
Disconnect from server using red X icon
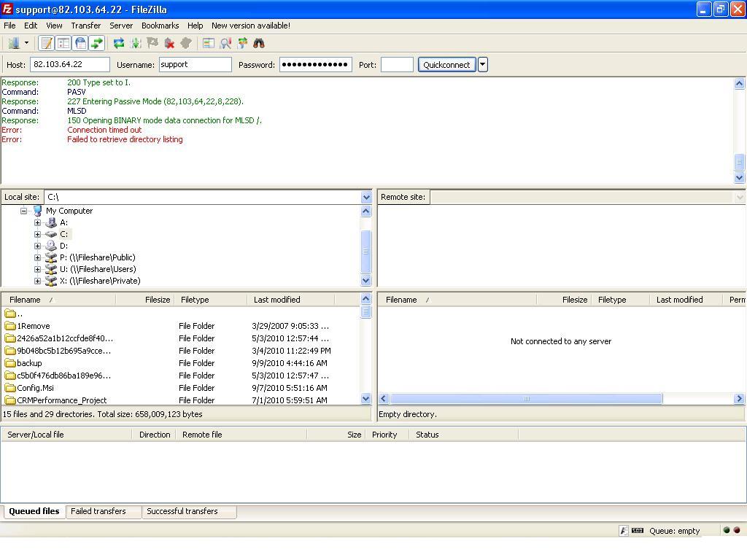pos(169,44)
